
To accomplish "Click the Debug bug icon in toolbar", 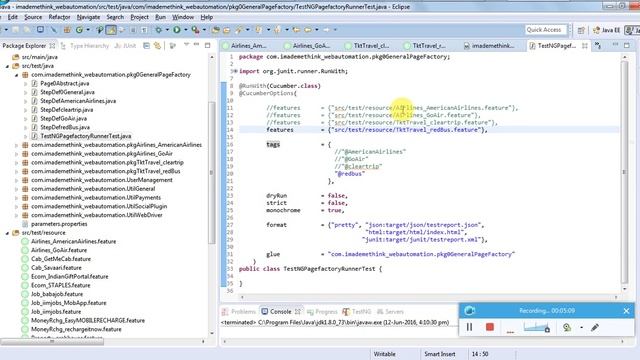I will pyautogui.click(x=158, y=30).
